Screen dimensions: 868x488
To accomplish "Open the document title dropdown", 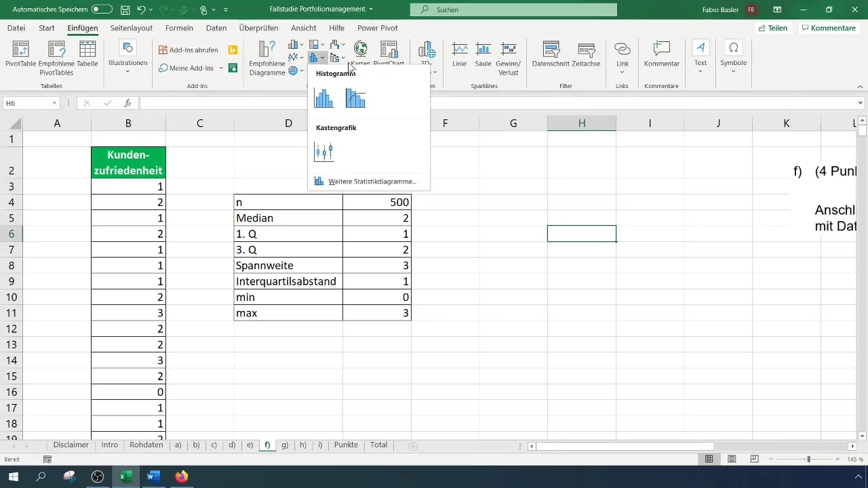I will click(370, 9).
